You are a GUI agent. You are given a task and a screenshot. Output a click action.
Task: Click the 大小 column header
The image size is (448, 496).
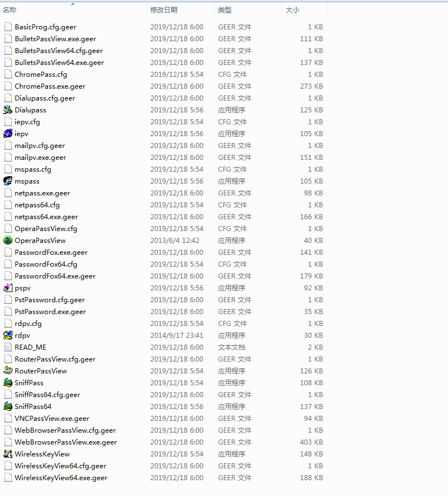point(293,10)
